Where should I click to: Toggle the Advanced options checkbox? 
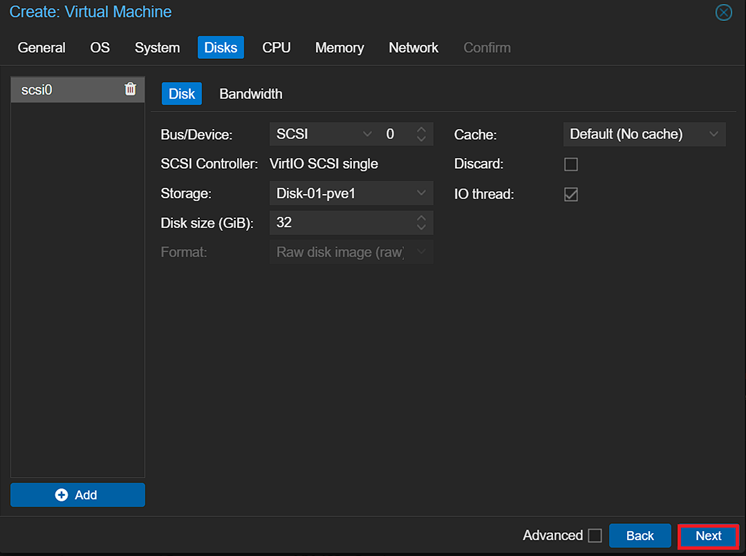[x=595, y=536]
